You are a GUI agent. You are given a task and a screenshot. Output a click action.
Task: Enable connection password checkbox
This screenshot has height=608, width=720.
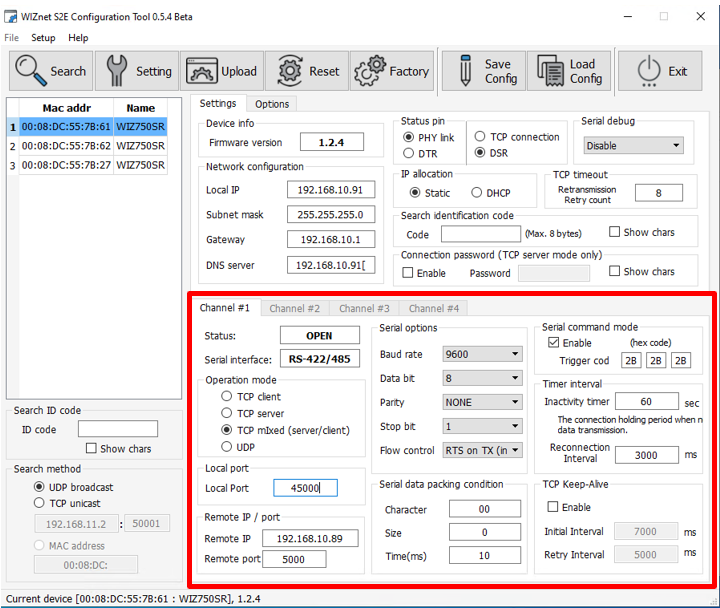click(x=408, y=273)
